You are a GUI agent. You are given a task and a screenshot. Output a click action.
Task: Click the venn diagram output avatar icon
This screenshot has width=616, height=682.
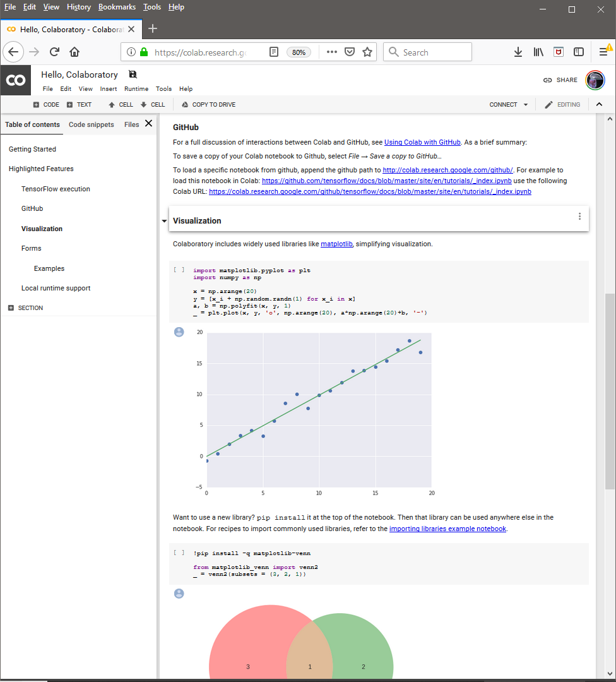[179, 594]
